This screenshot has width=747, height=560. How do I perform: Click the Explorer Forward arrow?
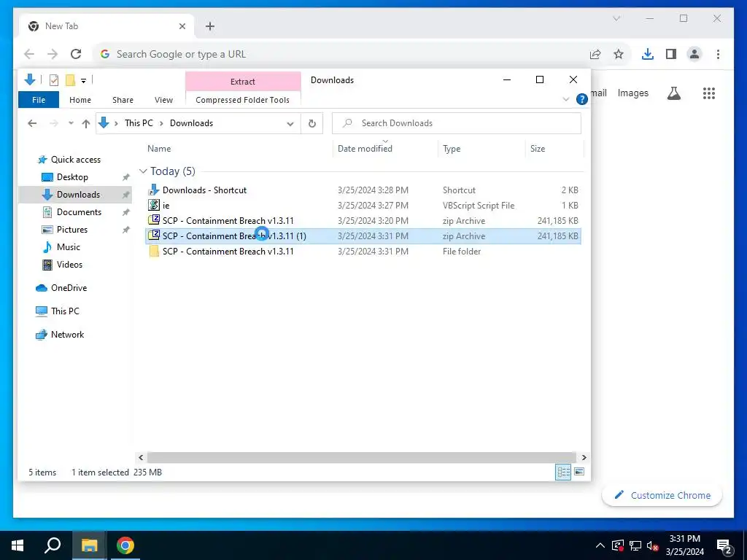point(54,123)
